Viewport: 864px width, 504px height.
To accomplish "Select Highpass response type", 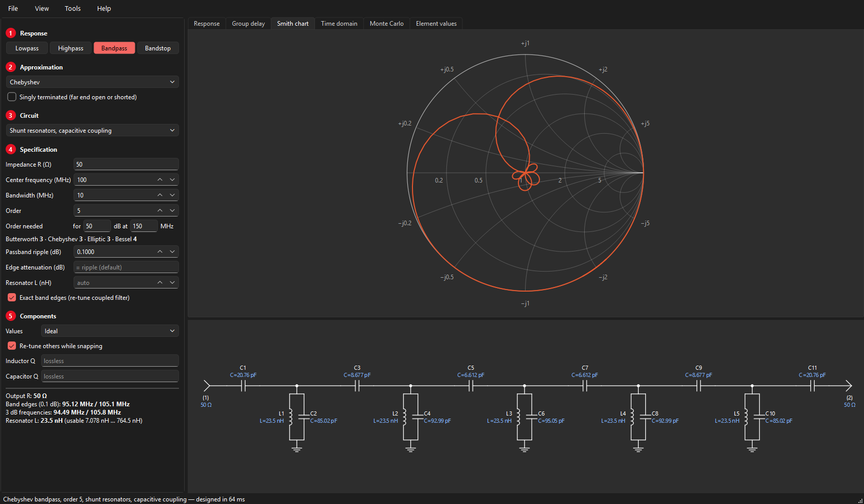I will [x=70, y=48].
